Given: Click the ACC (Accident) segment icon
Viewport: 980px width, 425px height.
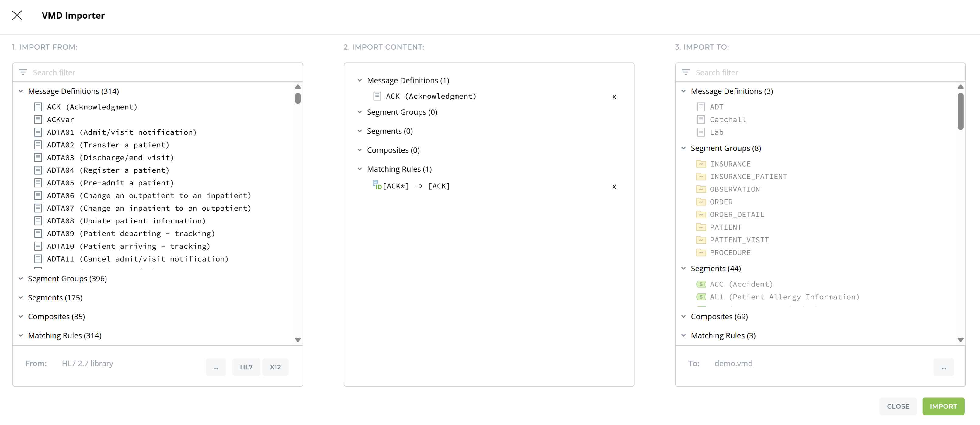Looking at the screenshot, I should (700, 284).
